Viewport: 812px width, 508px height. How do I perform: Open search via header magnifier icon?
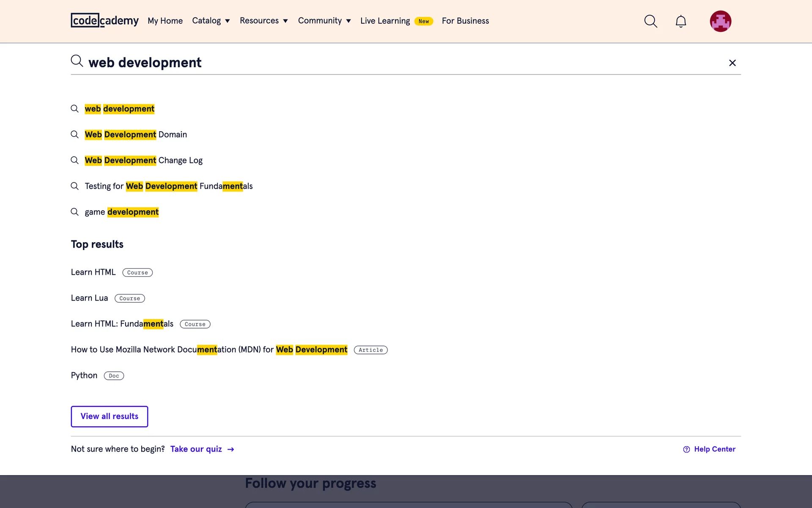click(650, 21)
